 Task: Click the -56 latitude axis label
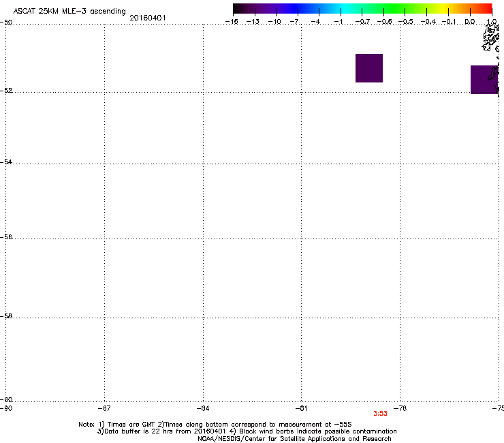tap(6, 236)
